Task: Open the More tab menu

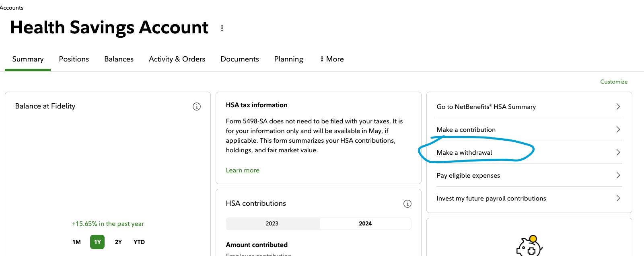Action: 332,59
